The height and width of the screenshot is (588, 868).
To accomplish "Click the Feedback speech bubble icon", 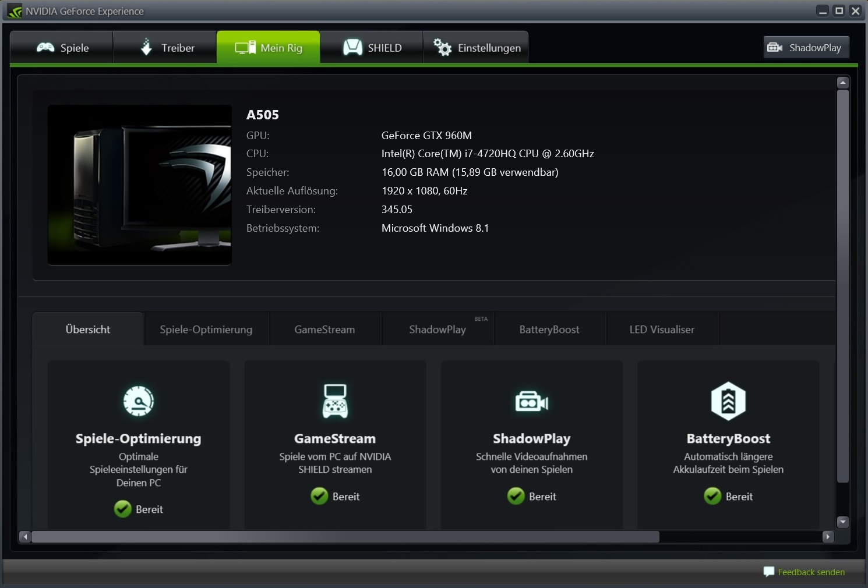I will pyautogui.click(x=769, y=572).
